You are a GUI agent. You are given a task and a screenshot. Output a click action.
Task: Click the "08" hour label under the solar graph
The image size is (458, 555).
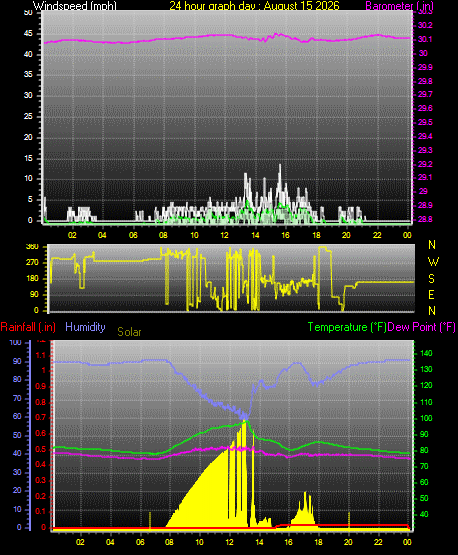pyautogui.click(x=170, y=542)
